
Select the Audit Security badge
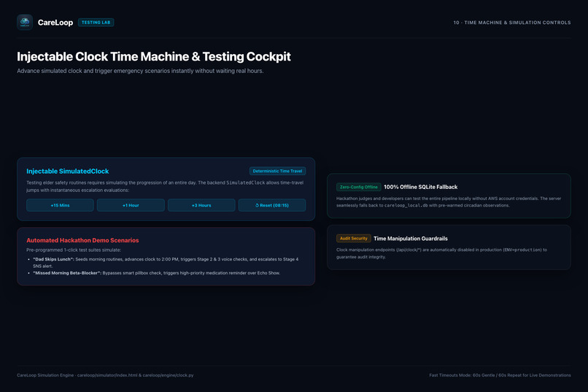click(x=354, y=238)
